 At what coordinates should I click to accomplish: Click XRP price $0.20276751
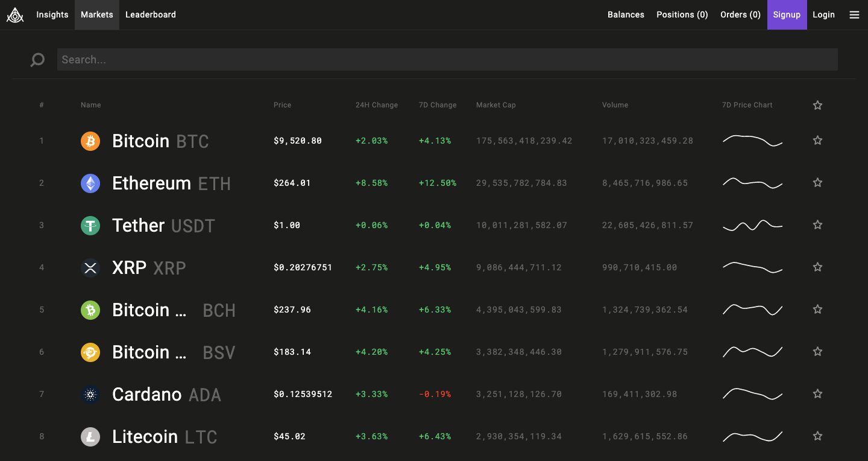pos(303,267)
